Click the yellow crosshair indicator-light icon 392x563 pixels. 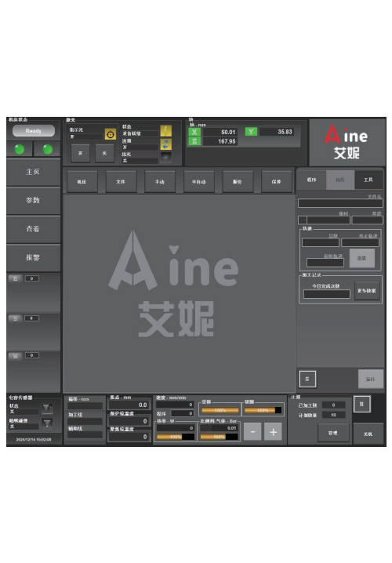click(x=111, y=134)
